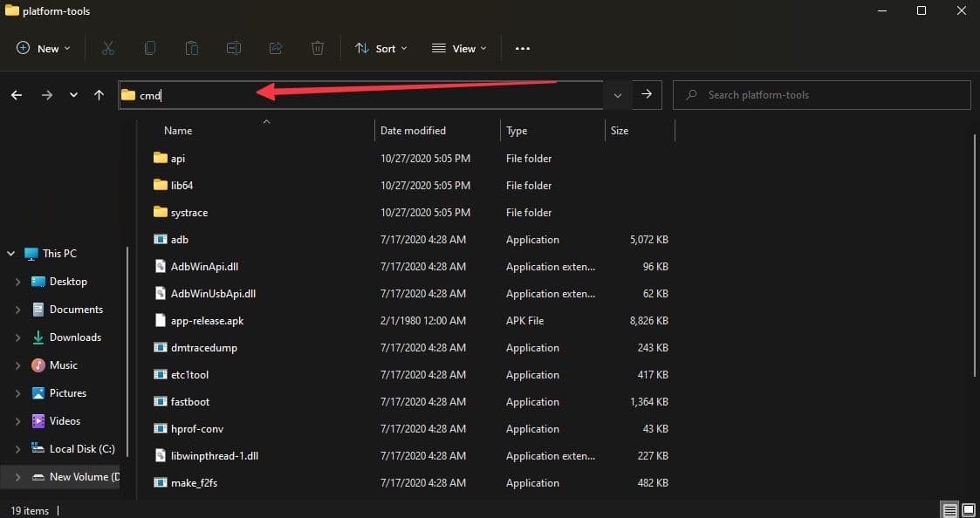
Task: Open the Share icon on the toolbar
Action: coord(275,48)
